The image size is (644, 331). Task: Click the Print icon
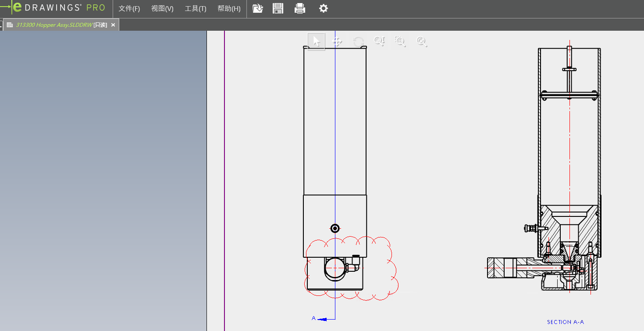coord(300,8)
